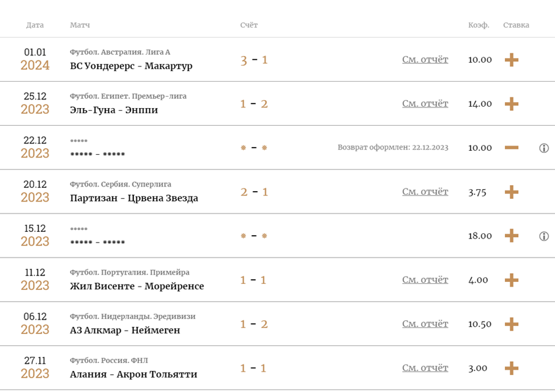This screenshot has width=555, height=392.
Task: Click the minus icon on the 22.12 refund row
Action: click(x=511, y=148)
